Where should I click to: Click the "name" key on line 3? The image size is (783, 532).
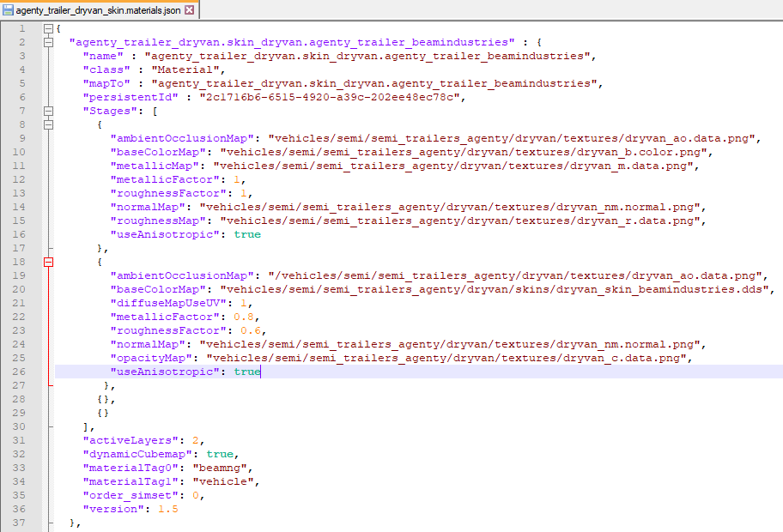point(103,56)
